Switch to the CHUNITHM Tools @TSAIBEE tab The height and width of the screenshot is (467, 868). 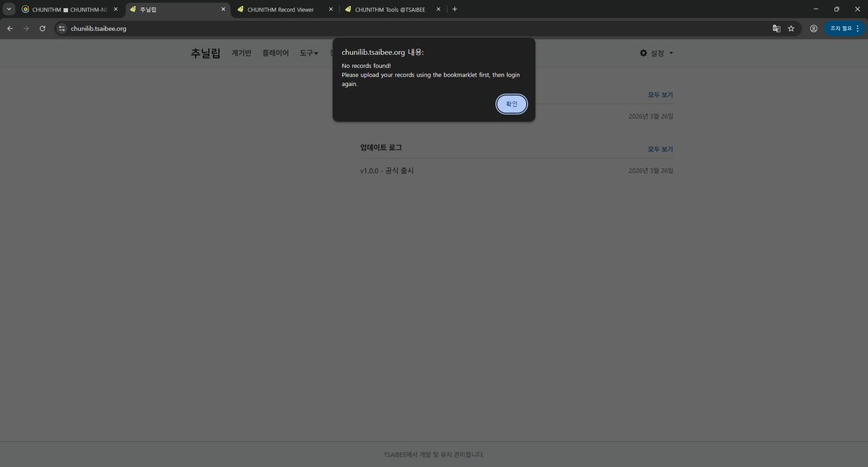coord(391,9)
